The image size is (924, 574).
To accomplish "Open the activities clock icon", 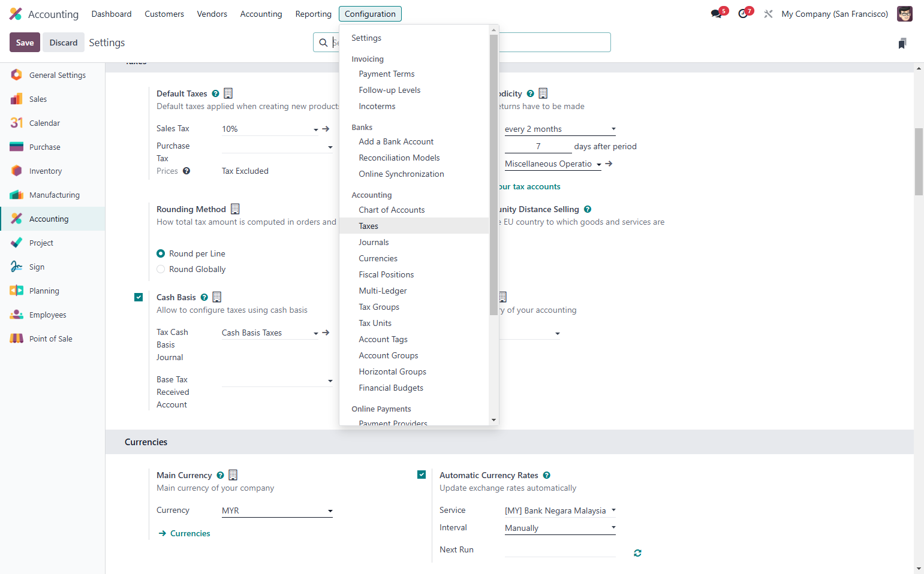I will 743,14.
